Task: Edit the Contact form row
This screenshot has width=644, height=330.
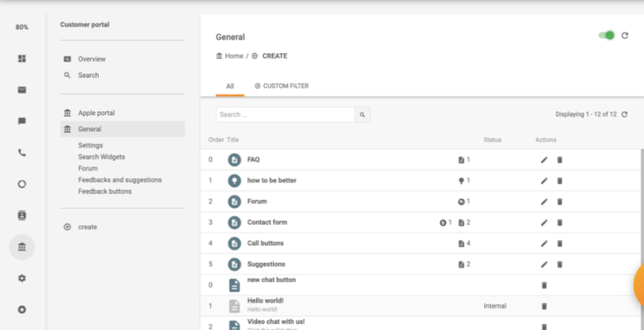Action: click(544, 222)
